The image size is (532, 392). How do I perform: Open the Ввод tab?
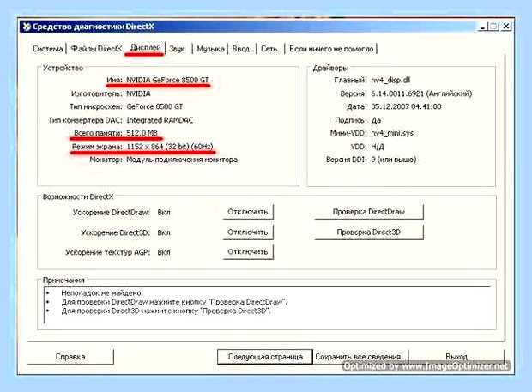pos(241,49)
